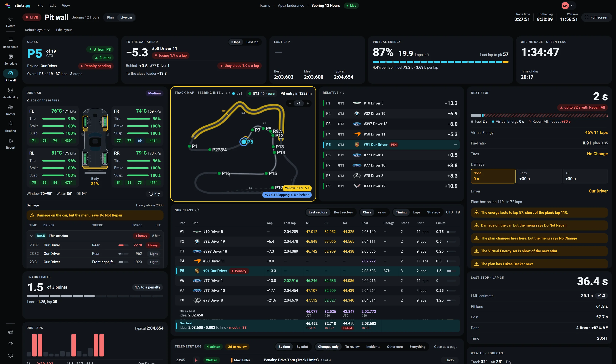
Task: Select All damage repair option
Action: pos(585,176)
